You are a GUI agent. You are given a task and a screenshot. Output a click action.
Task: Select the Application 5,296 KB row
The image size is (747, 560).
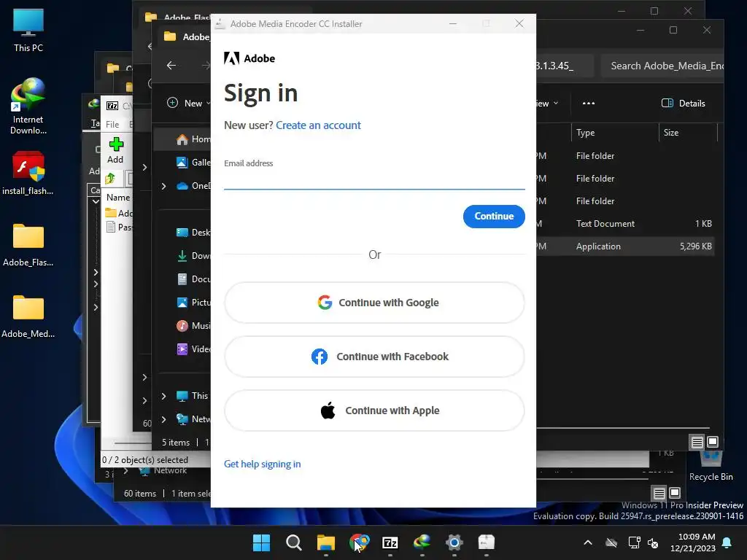(x=625, y=246)
